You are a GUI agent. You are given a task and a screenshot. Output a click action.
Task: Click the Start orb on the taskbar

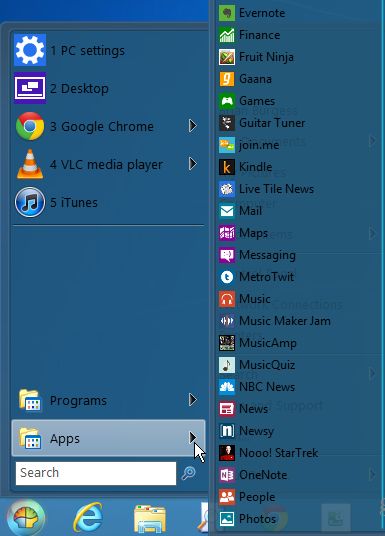[26, 518]
